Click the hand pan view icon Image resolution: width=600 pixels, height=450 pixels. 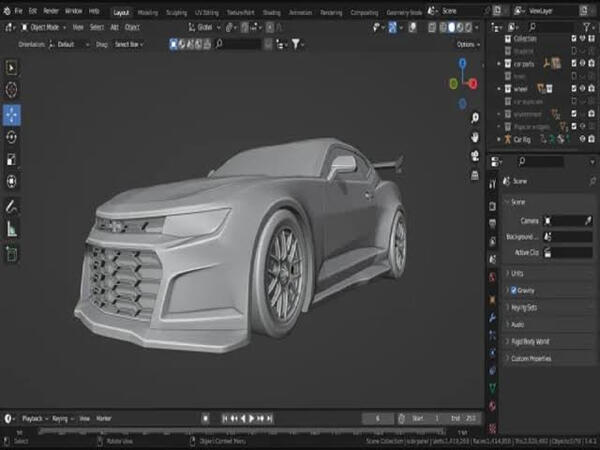[473, 137]
